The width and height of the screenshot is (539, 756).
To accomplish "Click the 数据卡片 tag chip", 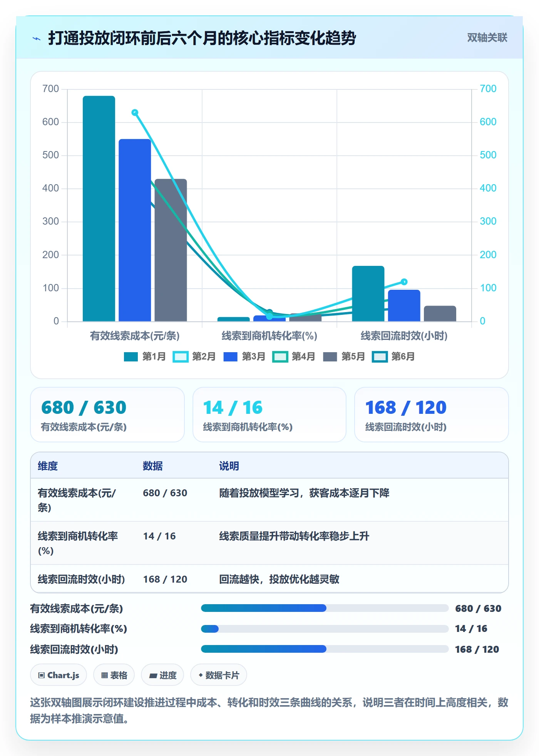I will point(219,675).
